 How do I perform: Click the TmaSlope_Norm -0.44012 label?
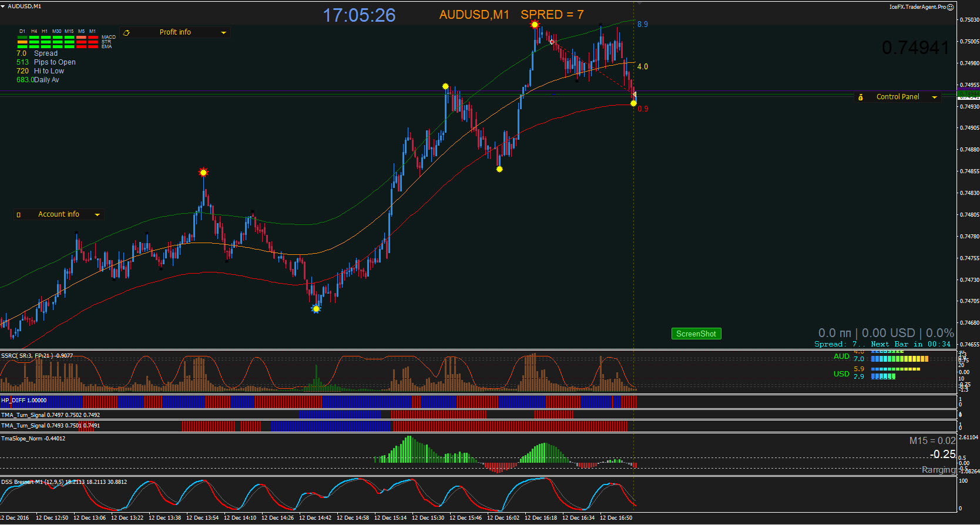click(x=33, y=439)
